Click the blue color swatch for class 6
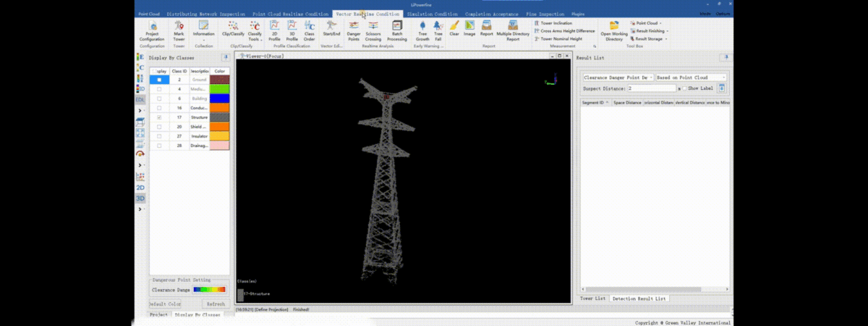Viewport: 868px width, 326px height. click(x=219, y=99)
